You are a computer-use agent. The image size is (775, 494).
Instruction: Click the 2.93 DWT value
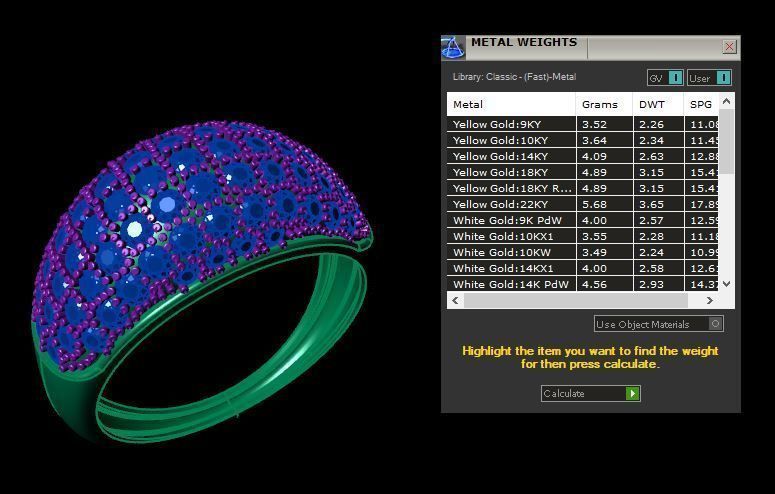click(651, 284)
